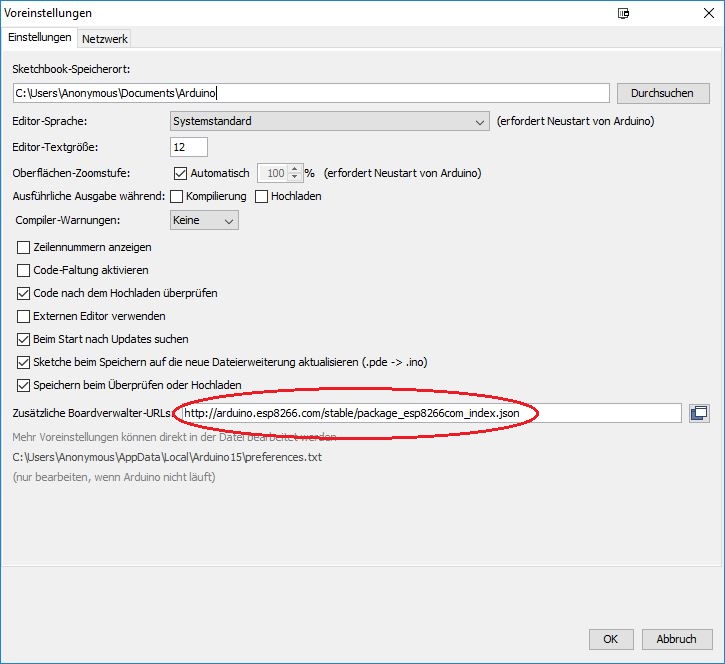The width and height of the screenshot is (725, 664).
Task: Click the Durchsuchen button
Action: pyautogui.click(x=663, y=93)
